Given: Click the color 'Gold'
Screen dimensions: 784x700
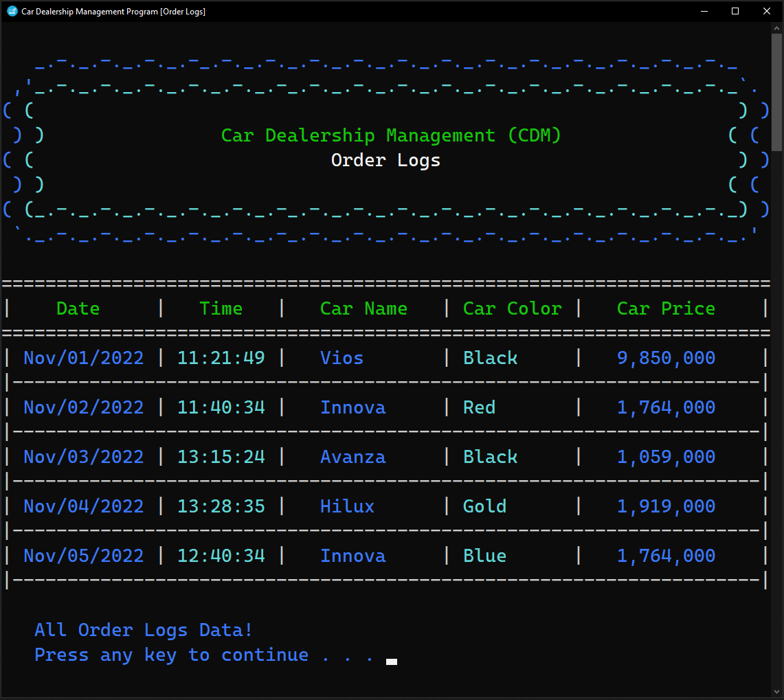Looking at the screenshot, I should pos(484,506).
